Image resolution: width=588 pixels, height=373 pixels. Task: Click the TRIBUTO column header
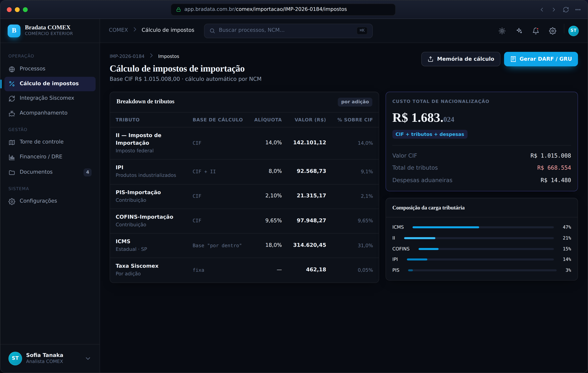tap(128, 120)
